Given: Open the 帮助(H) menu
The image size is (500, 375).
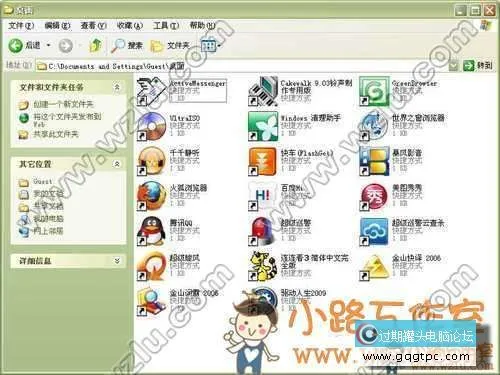Looking at the screenshot, I should pyautogui.click(x=202, y=25).
